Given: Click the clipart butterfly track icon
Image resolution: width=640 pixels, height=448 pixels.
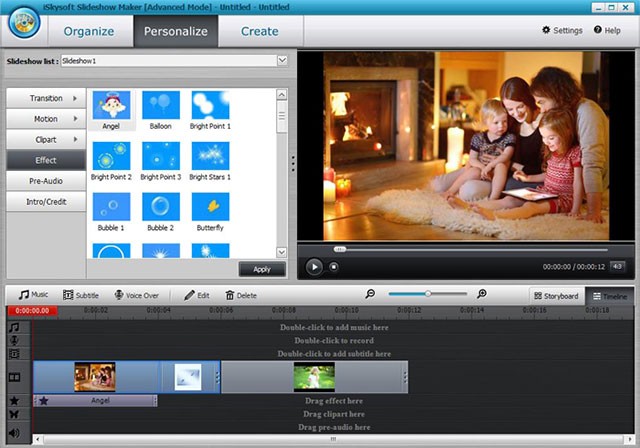Looking at the screenshot, I should coord(14,414).
